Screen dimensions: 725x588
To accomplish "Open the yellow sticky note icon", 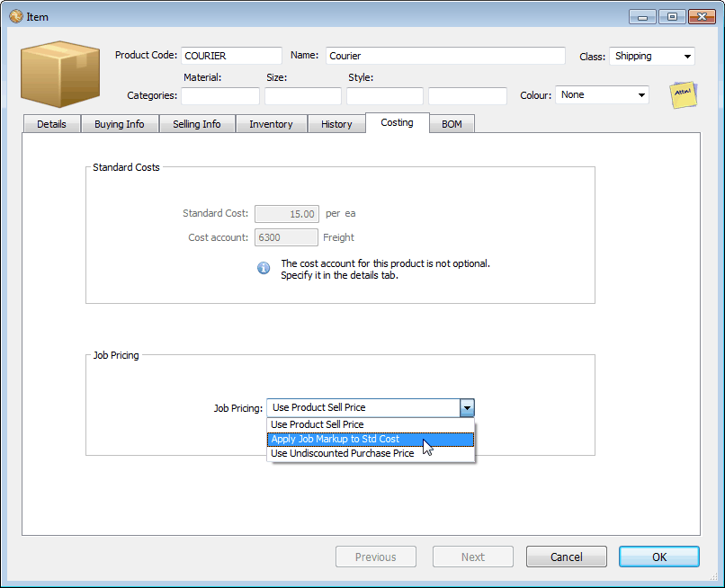I will [x=684, y=95].
